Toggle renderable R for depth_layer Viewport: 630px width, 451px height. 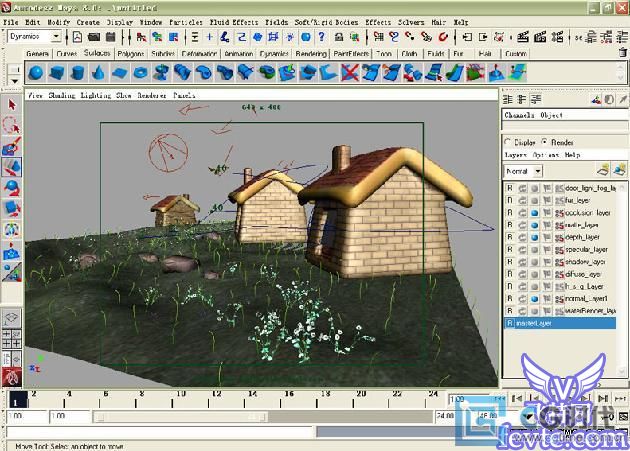(x=510, y=237)
